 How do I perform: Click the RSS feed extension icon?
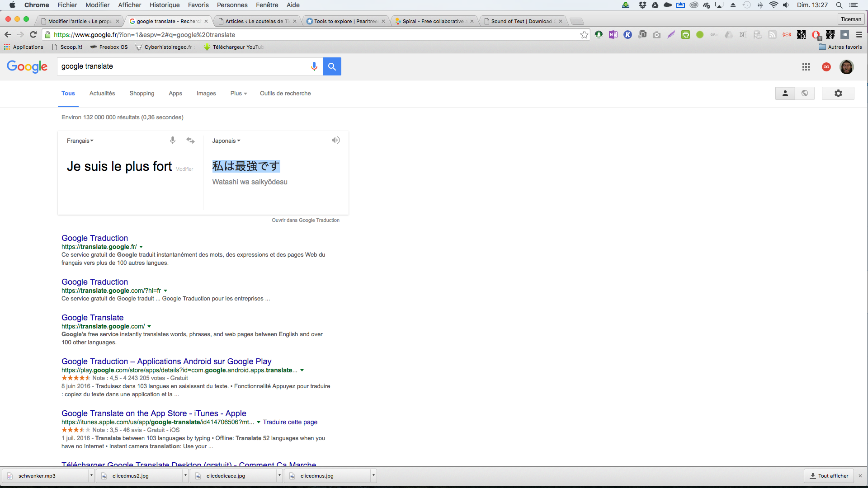[772, 35]
